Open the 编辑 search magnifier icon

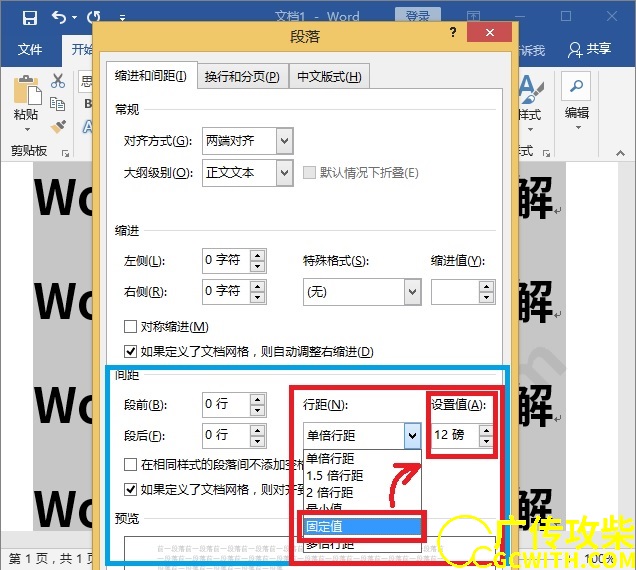point(576,86)
